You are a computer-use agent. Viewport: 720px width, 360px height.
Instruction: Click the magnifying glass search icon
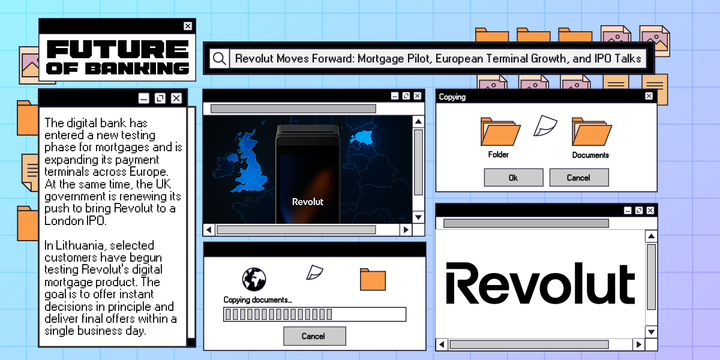coord(219,58)
